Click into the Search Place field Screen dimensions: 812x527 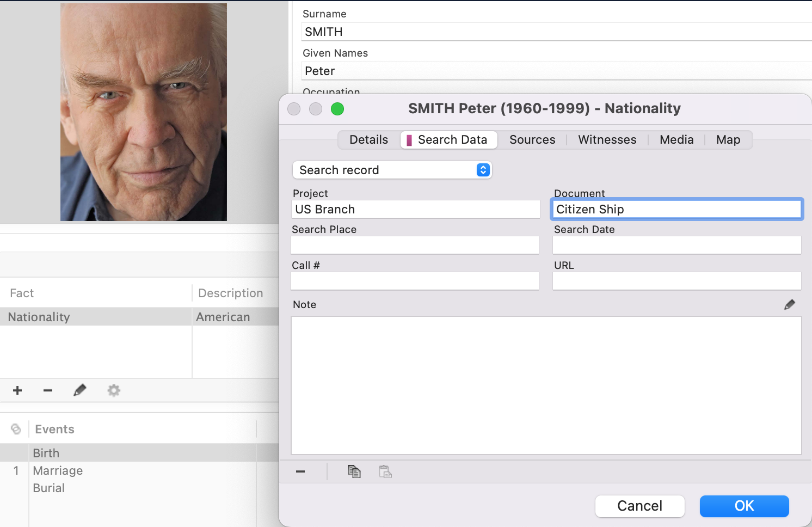415,245
